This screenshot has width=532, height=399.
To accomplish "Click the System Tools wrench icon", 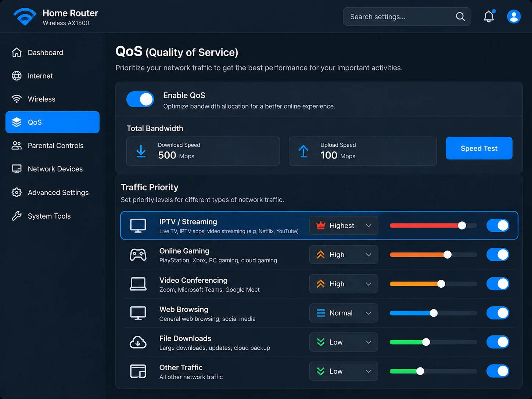I will [x=17, y=216].
